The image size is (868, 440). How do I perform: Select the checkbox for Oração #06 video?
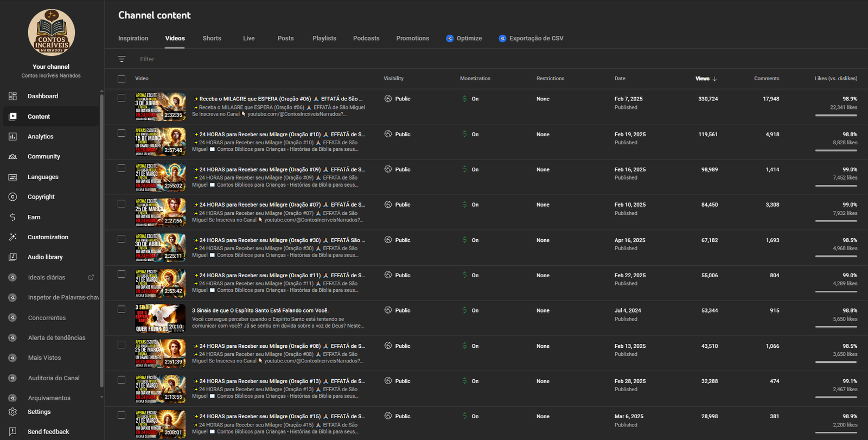[122, 98]
